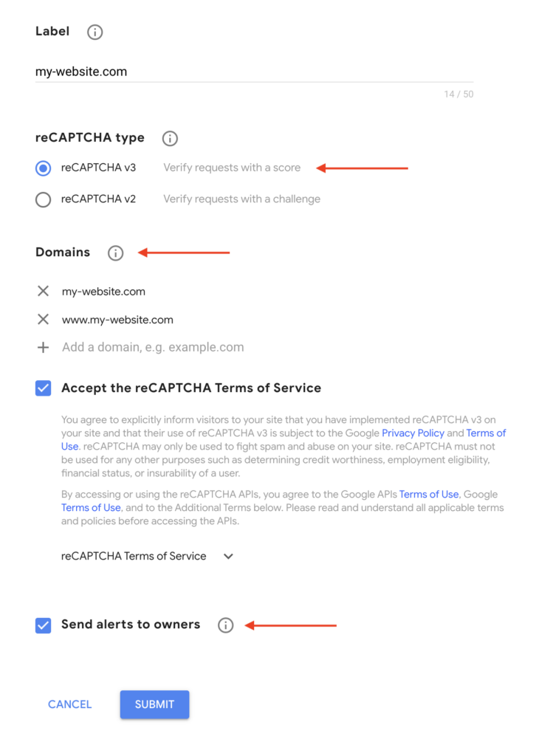Switch to reCAPTCHA v2 verification
This screenshot has height=756, width=553.
click(x=43, y=199)
